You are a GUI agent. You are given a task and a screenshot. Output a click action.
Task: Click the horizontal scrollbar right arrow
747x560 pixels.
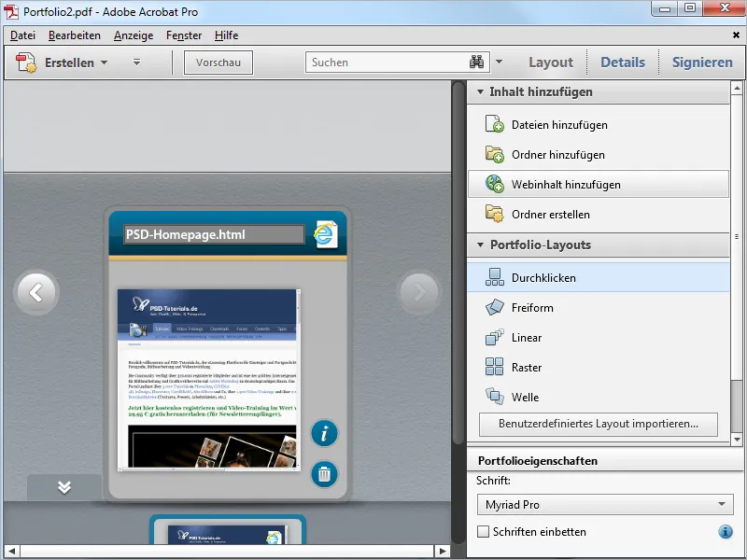pos(442,551)
